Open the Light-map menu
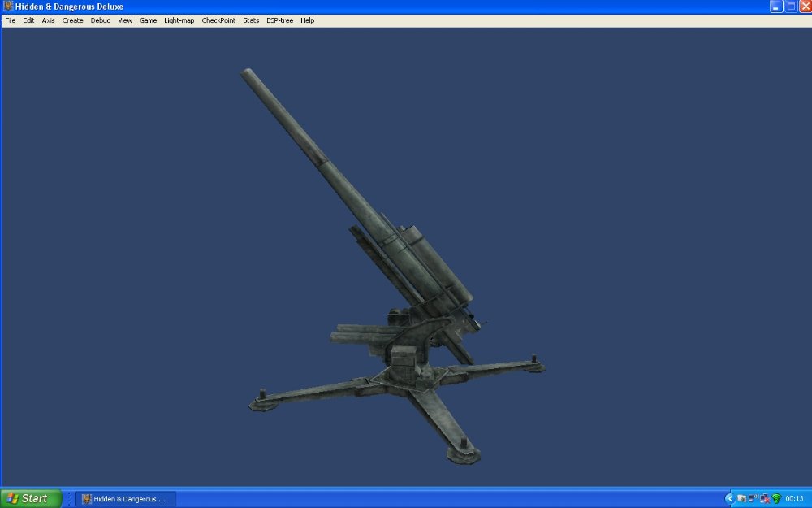This screenshot has height=508, width=812. point(179,20)
